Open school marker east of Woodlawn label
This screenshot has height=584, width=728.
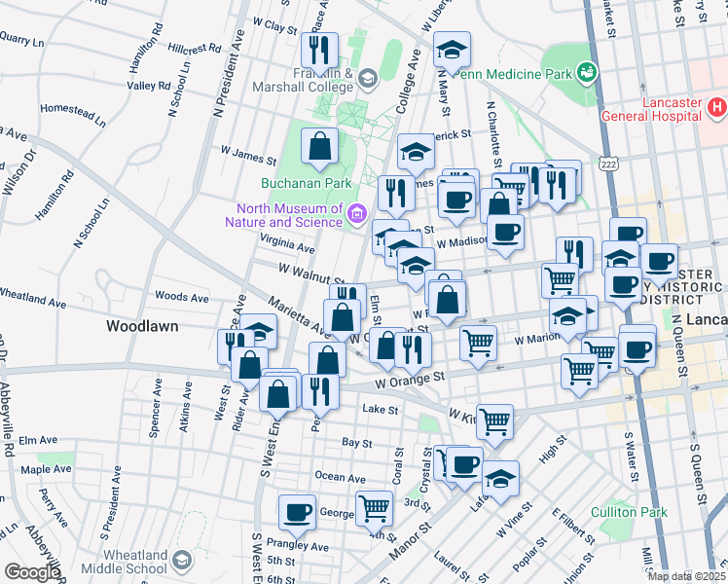point(261,329)
